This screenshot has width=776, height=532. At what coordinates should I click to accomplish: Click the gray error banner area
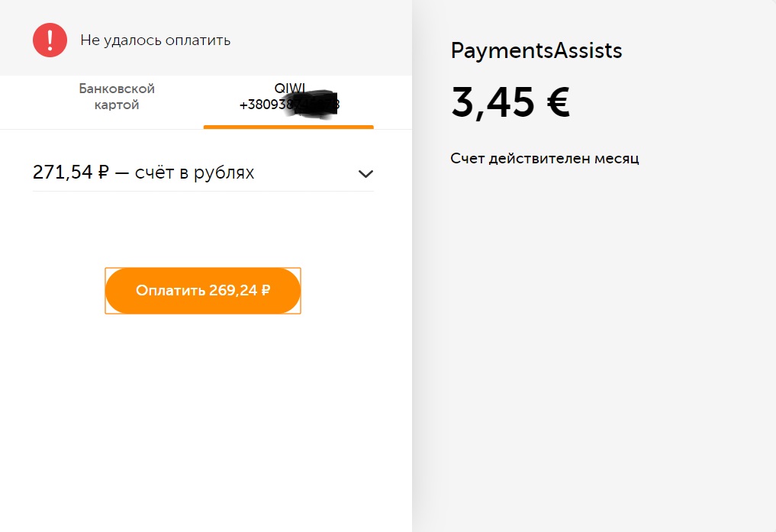click(x=206, y=38)
